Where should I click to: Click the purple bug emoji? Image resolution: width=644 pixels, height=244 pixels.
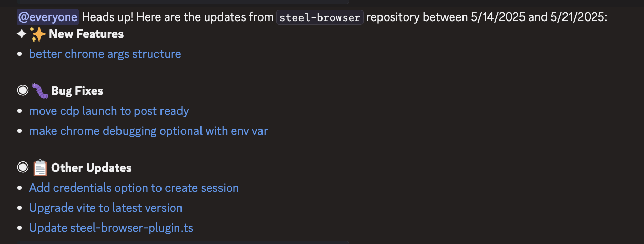pyautogui.click(x=40, y=91)
